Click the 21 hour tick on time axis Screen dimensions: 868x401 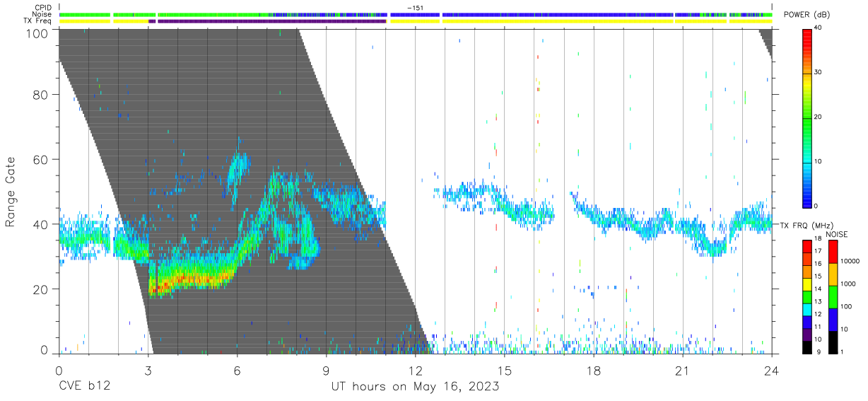pos(683,371)
